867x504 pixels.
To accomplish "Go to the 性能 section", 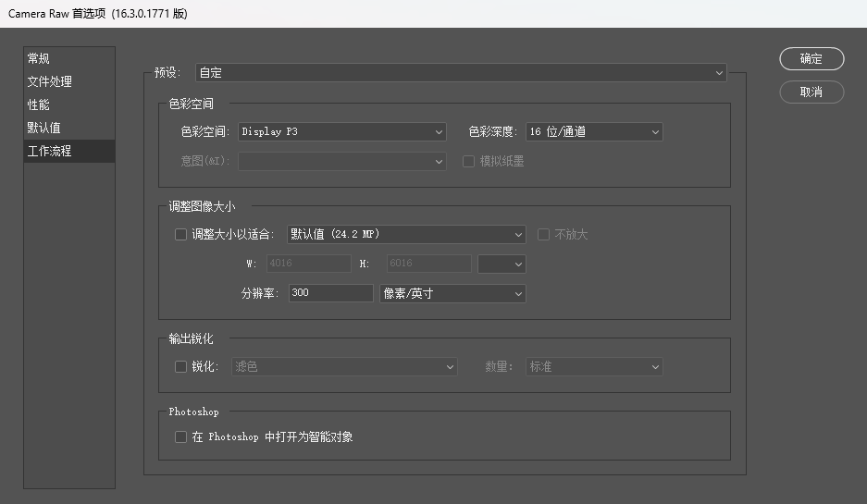I will pos(69,105).
